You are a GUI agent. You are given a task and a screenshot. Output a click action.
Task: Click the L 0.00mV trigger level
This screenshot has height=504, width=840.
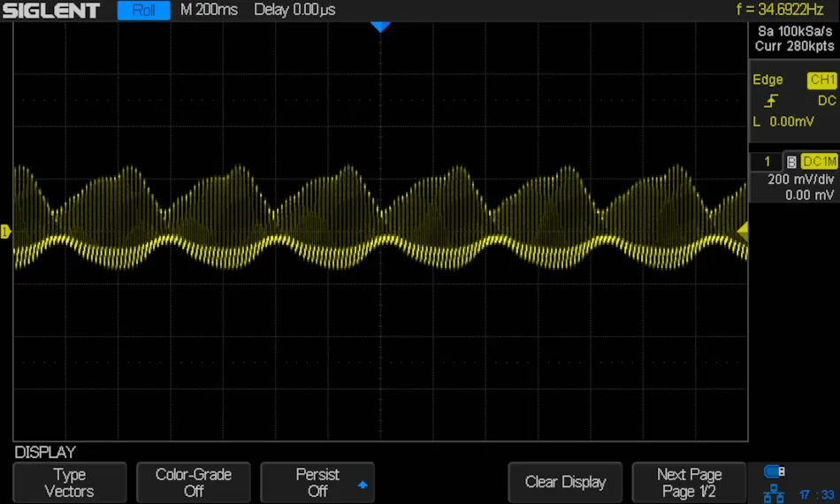coord(783,122)
